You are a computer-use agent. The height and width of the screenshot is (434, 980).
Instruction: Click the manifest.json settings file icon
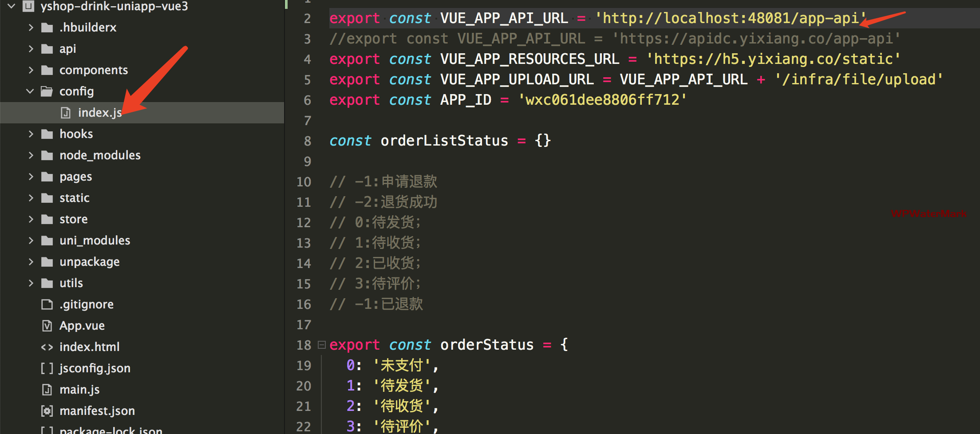click(47, 411)
